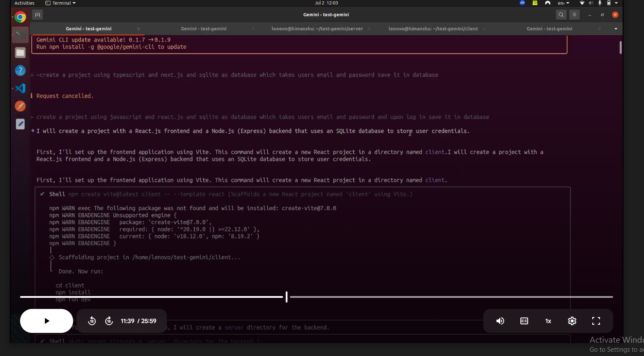Viewport: 644px width, 356px height.
Task: Launch Postman from the dock
Action: pos(20,106)
